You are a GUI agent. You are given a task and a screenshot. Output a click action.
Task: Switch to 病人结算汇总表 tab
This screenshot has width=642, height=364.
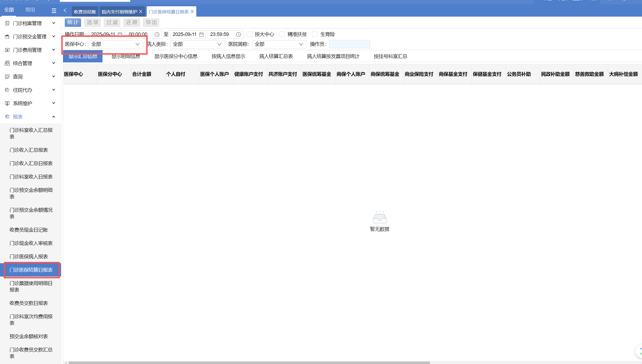pos(276,56)
